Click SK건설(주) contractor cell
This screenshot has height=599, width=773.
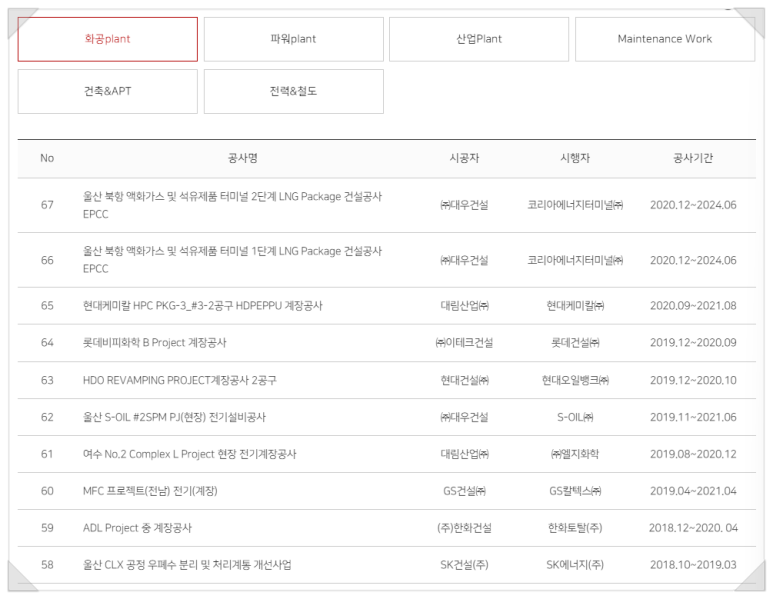click(464, 565)
